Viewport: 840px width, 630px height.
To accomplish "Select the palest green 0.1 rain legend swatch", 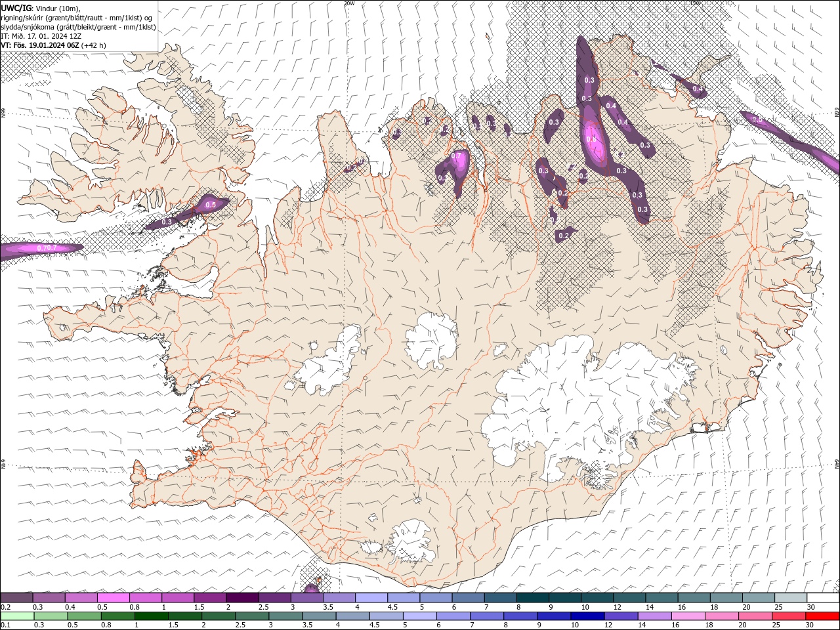I will (x=16, y=616).
